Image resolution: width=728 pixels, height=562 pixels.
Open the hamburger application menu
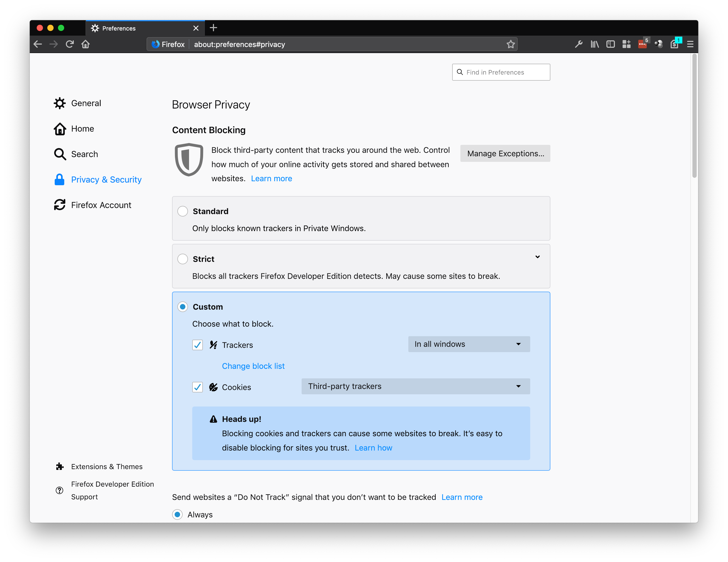coord(690,44)
